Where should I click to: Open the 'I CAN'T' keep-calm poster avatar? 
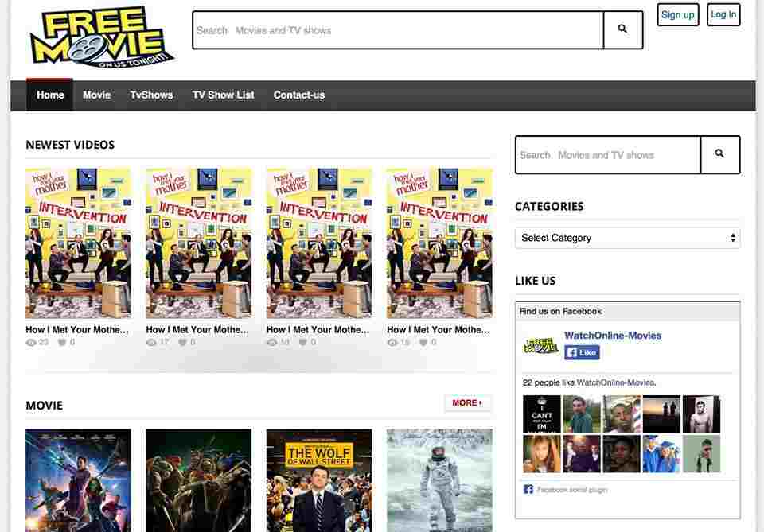542,414
